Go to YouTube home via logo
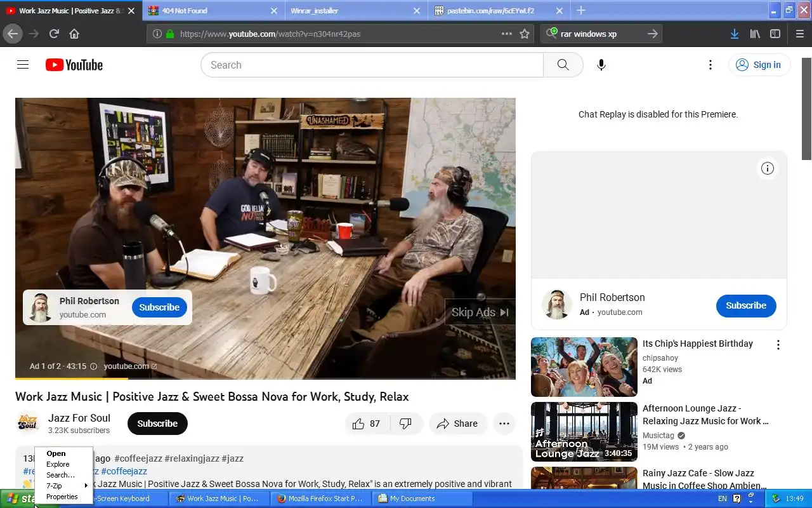812x508 pixels. coord(74,65)
